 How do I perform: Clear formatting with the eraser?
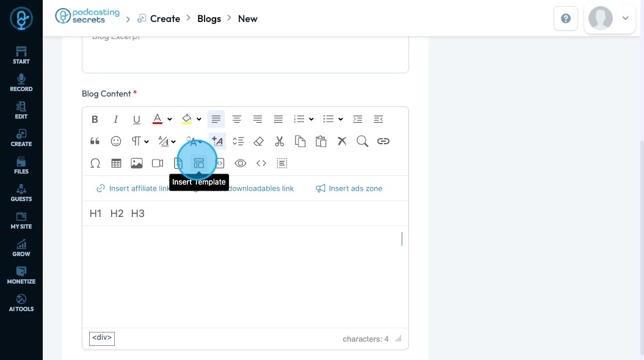(259, 141)
